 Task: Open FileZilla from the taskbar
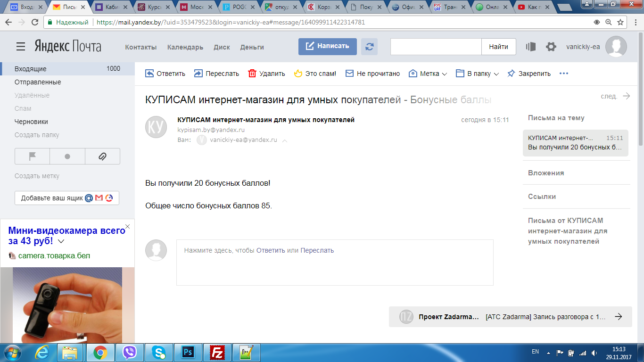[x=217, y=353]
